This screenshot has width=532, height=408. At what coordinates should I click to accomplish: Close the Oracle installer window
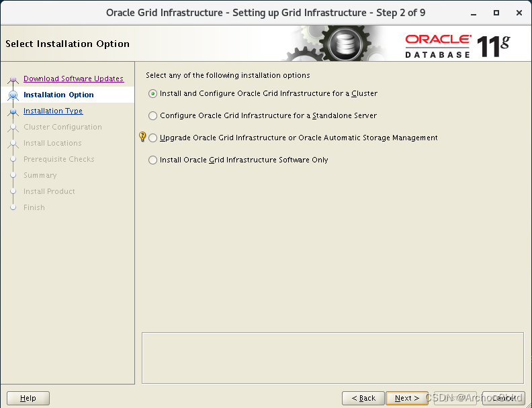click(519, 13)
